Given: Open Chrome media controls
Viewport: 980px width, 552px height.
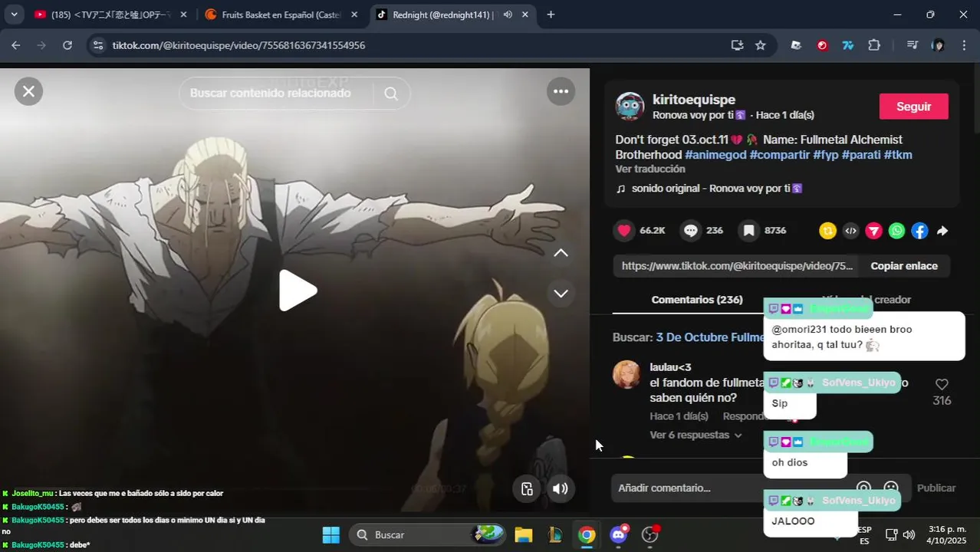Looking at the screenshot, I should [x=912, y=45].
